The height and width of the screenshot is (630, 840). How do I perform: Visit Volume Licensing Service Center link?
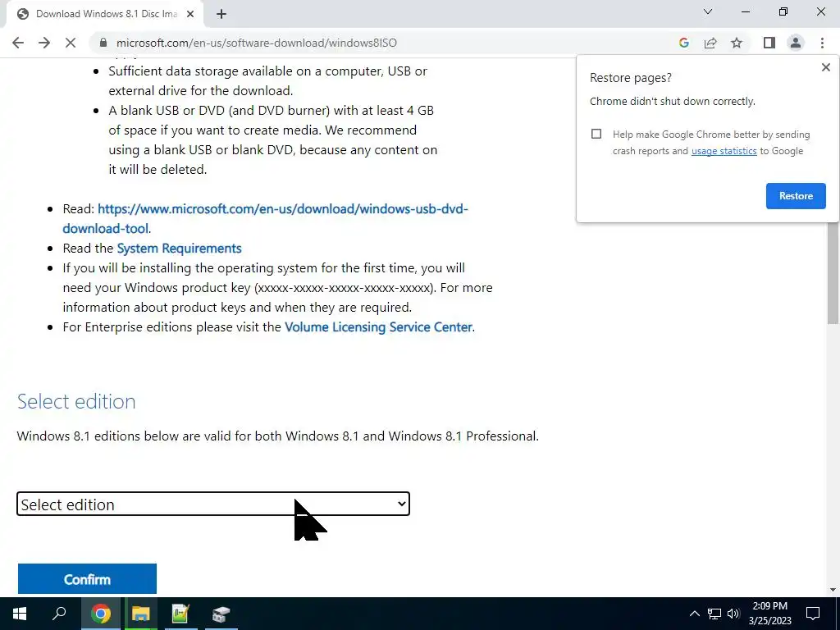[378, 327]
